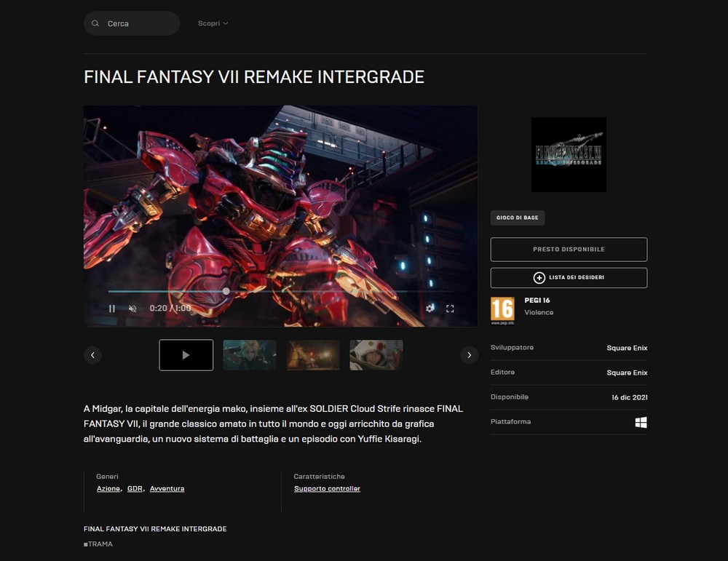Click Square Enix next to Sviluppatore

[627, 348]
